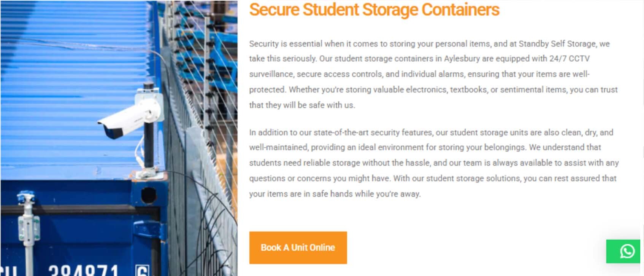This screenshot has width=644, height=276.
Task: Click the word Aylesbury in the paragraph
Action: pos(462,59)
